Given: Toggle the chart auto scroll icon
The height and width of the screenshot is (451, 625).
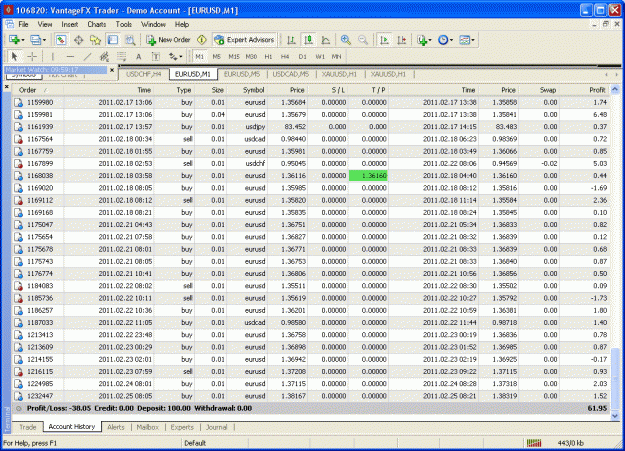Looking at the screenshot, I should click(384, 40).
